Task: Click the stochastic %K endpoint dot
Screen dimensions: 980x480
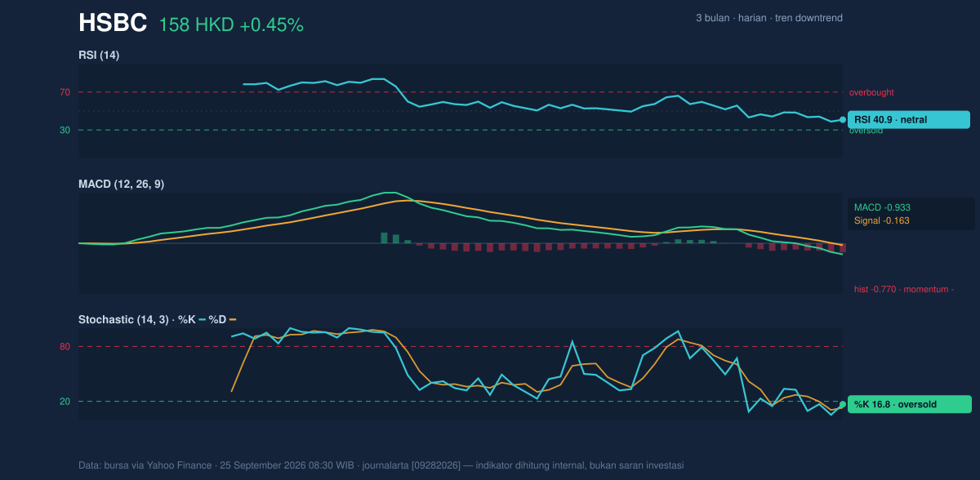Action: click(x=843, y=404)
